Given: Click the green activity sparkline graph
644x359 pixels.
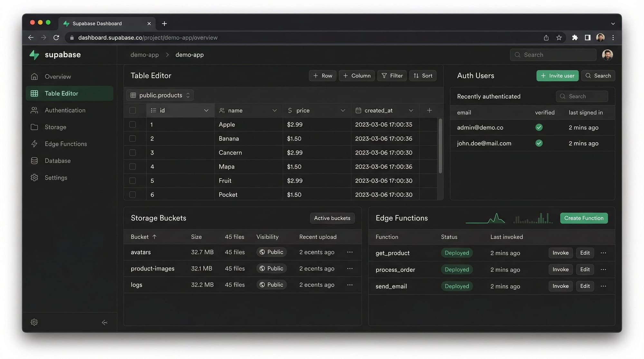Looking at the screenshot, I should 485,218.
